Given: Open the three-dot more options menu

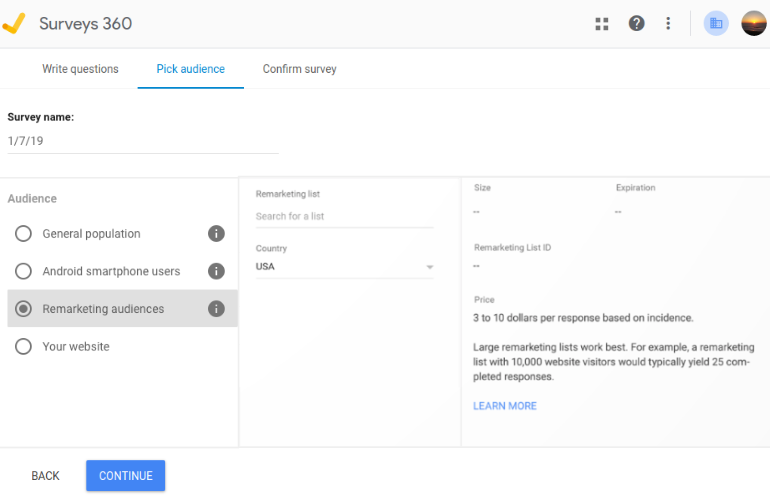Looking at the screenshot, I should pyautogui.click(x=668, y=23).
